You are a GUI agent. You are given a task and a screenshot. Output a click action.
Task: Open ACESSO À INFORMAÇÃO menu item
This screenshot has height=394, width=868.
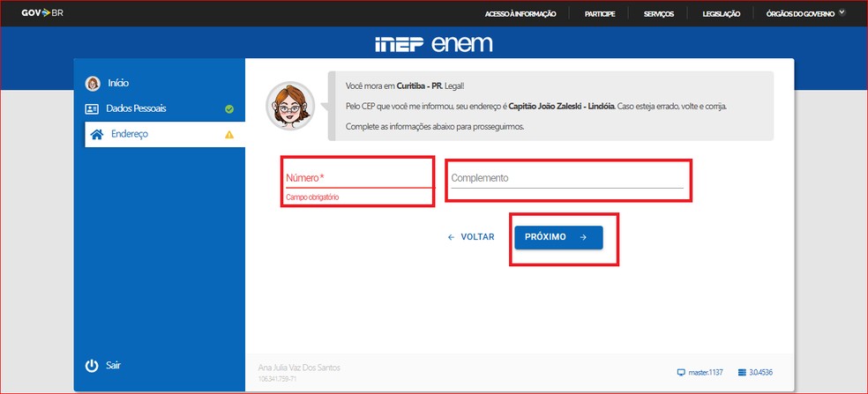click(520, 14)
